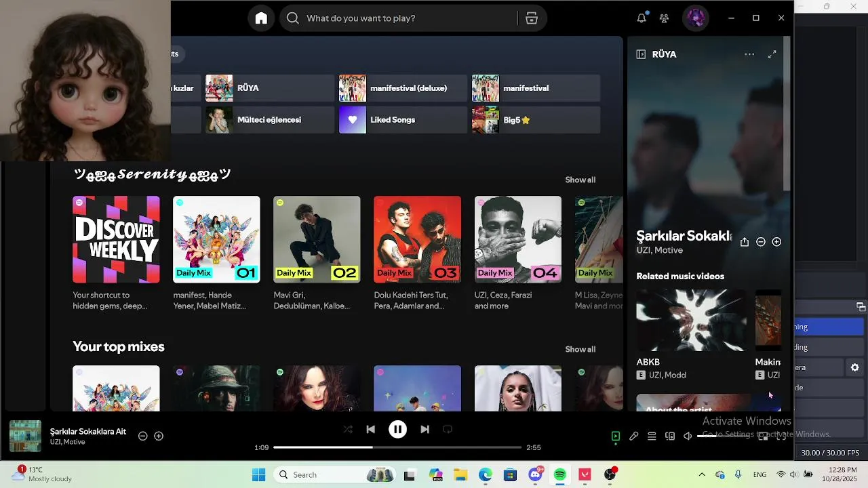
Task: Open Liked Songs shortcut
Action: [x=403, y=120]
